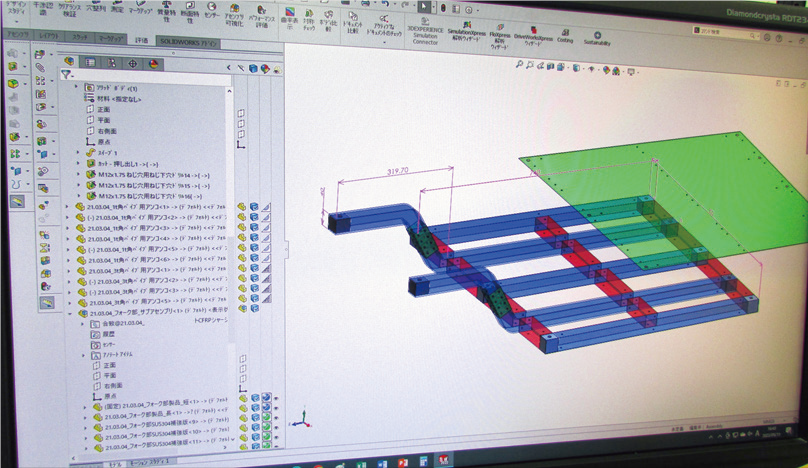Open the FeatureManager design tree tab
The width and height of the screenshot is (808, 468).
[x=68, y=63]
